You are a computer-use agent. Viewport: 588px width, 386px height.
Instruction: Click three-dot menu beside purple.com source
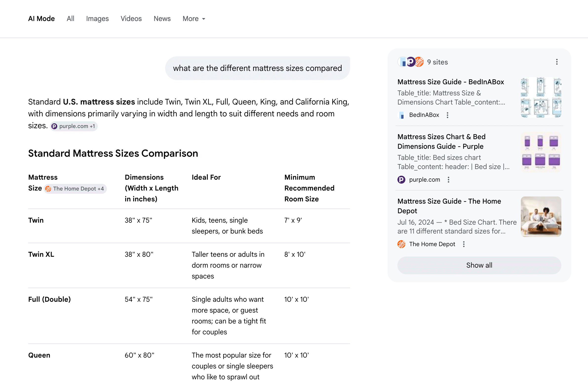pos(449,180)
